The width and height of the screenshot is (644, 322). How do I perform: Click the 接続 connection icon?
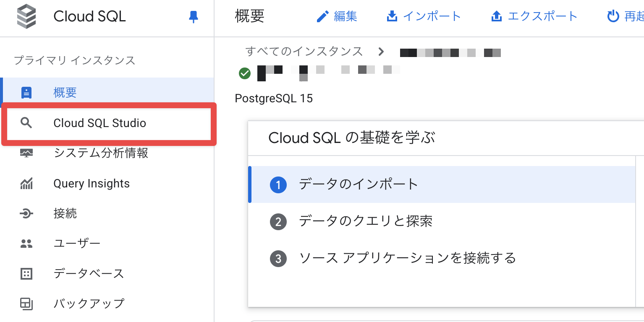tap(26, 214)
